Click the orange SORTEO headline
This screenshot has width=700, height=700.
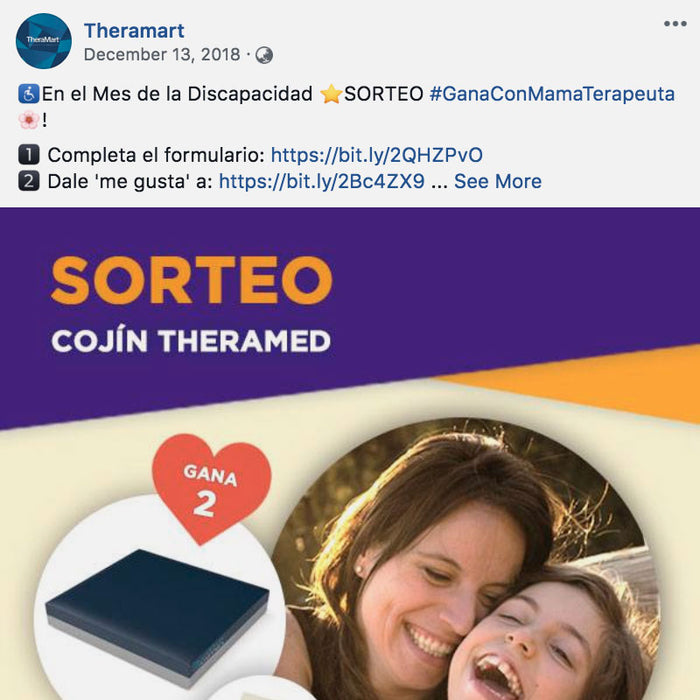coord(192,280)
